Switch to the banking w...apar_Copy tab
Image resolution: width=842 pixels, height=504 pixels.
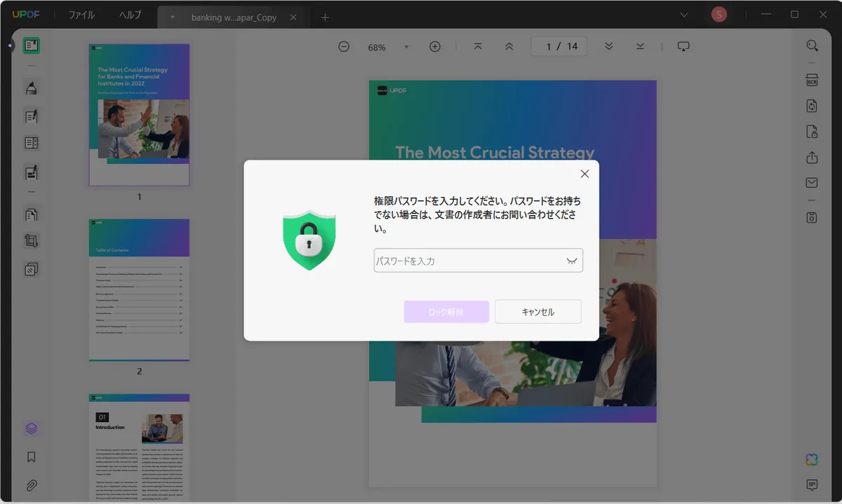pyautogui.click(x=234, y=18)
